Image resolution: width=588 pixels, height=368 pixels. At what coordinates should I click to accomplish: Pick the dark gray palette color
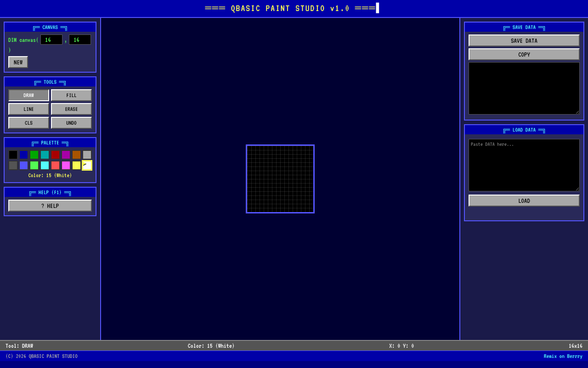click(x=13, y=165)
